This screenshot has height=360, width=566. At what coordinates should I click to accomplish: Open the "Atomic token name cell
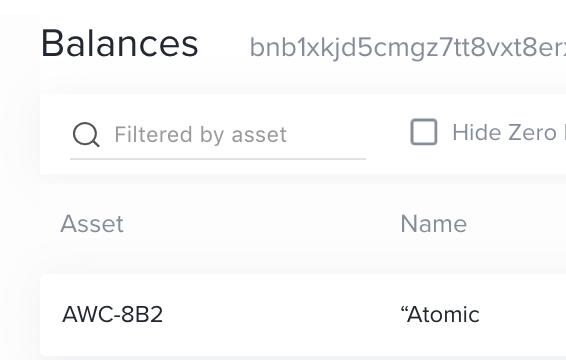click(440, 314)
